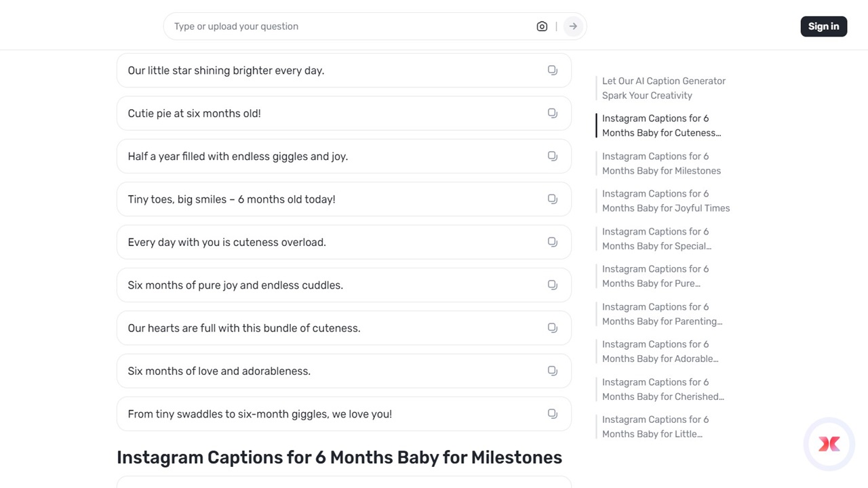This screenshot has width=868, height=488.
Task: Copy the 'pure joy and endless cuddles' caption
Action: 553,285
